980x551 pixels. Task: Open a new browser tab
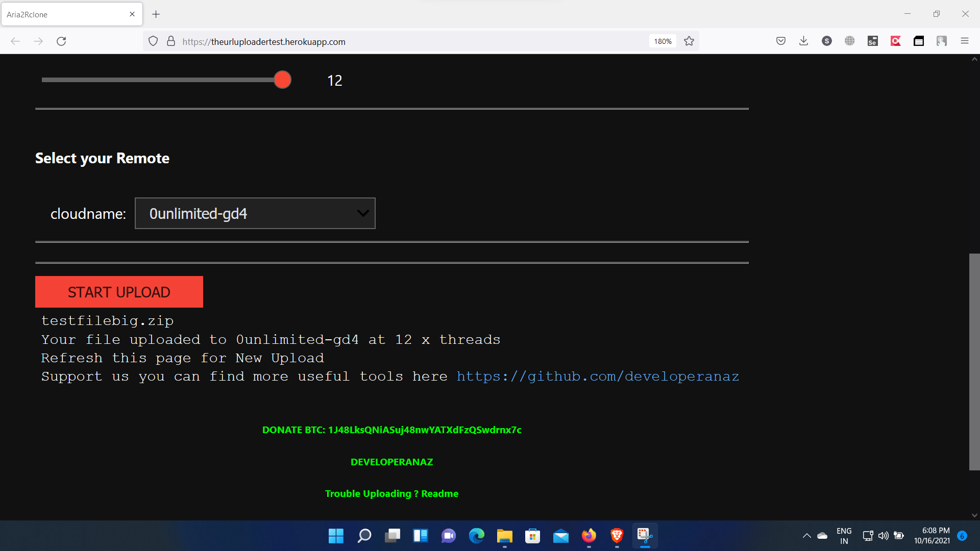(156, 14)
